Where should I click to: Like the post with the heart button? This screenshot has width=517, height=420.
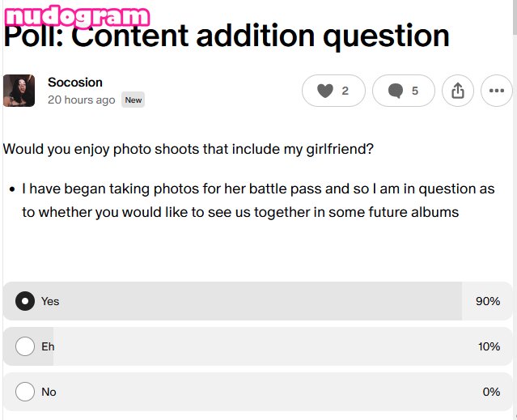click(333, 91)
